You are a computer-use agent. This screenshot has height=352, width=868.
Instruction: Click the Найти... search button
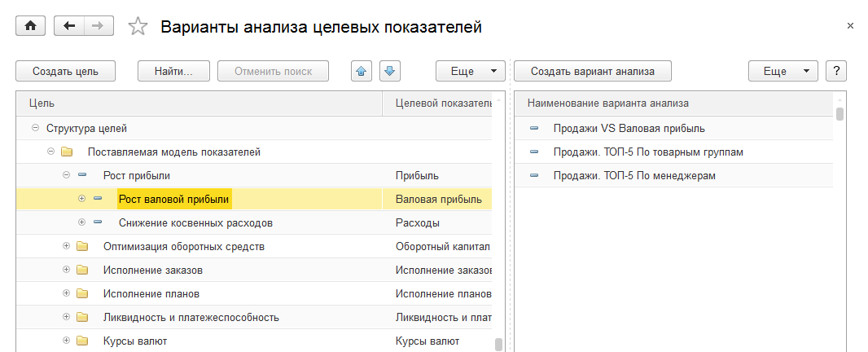coord(173,71)
